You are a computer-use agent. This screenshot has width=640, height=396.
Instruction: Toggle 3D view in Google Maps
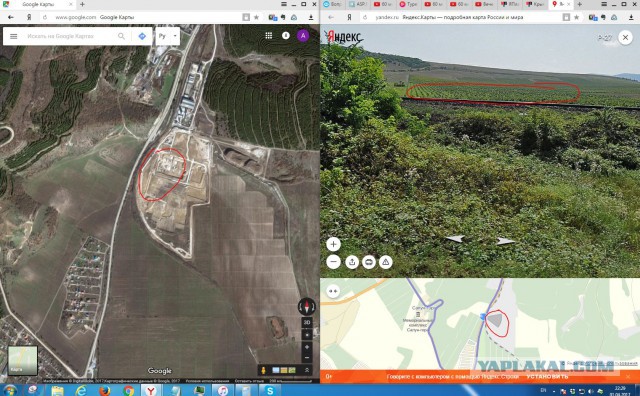(x=307, y=322)
